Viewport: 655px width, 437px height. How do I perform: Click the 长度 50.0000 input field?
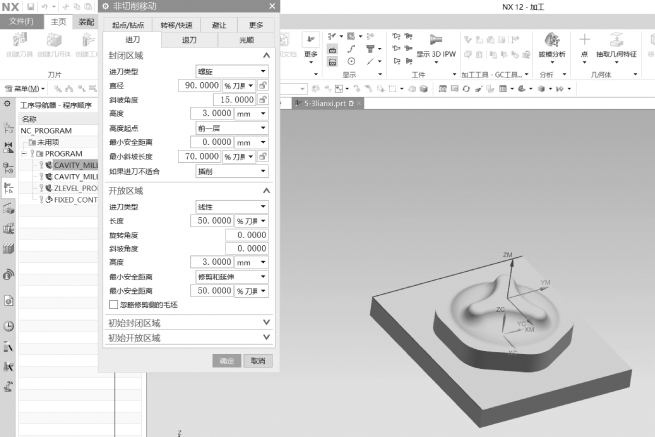tap(212, 220)
